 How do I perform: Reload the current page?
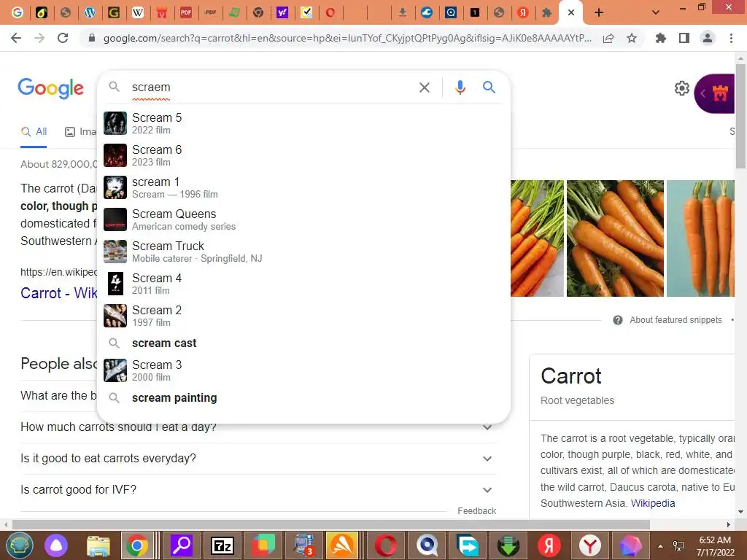[x=63, y=38]
